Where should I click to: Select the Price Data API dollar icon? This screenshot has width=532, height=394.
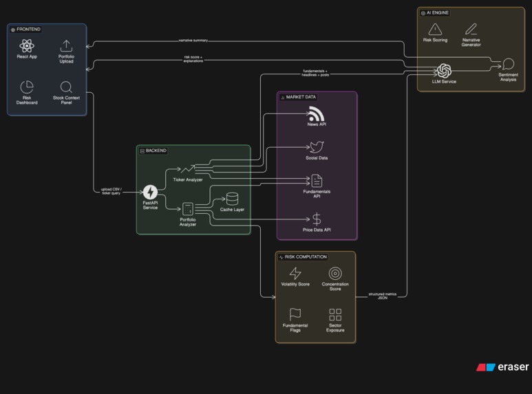coord(317,219)
